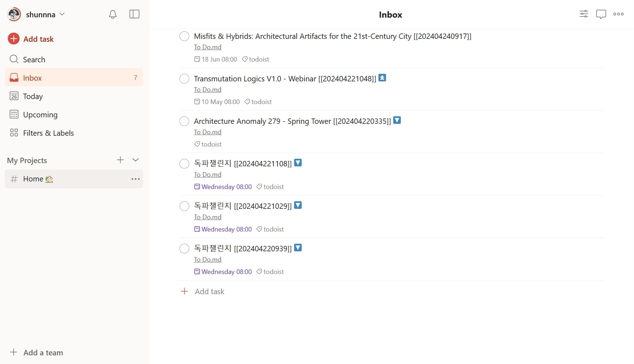This screenshot has height=364, width=634.
Task: Click the plus icon beside My Projects
Action: (x=120, y=160)
